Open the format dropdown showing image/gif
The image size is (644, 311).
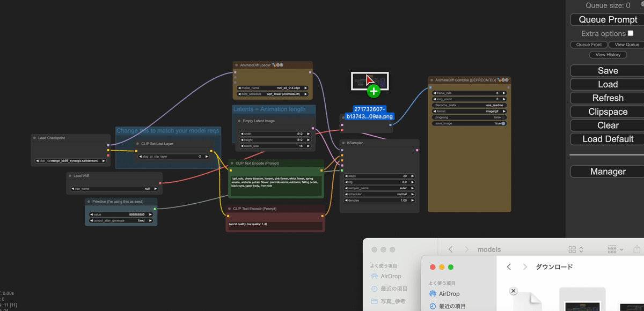tap(469, 111)
